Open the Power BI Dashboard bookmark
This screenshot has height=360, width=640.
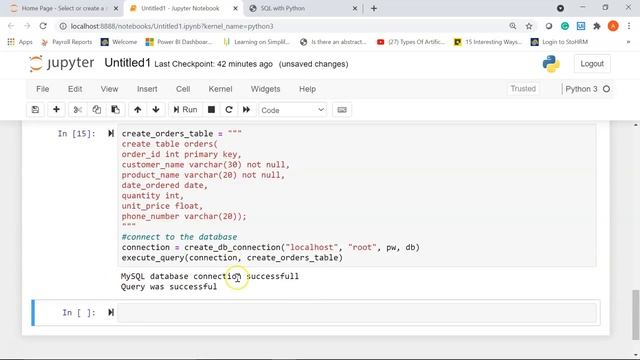click(x=179, y=42)
